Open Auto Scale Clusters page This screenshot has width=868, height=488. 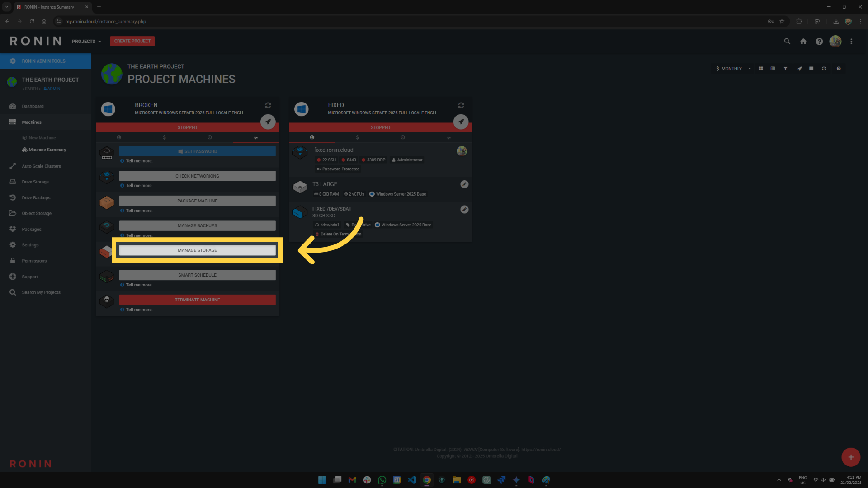[41, 166]
